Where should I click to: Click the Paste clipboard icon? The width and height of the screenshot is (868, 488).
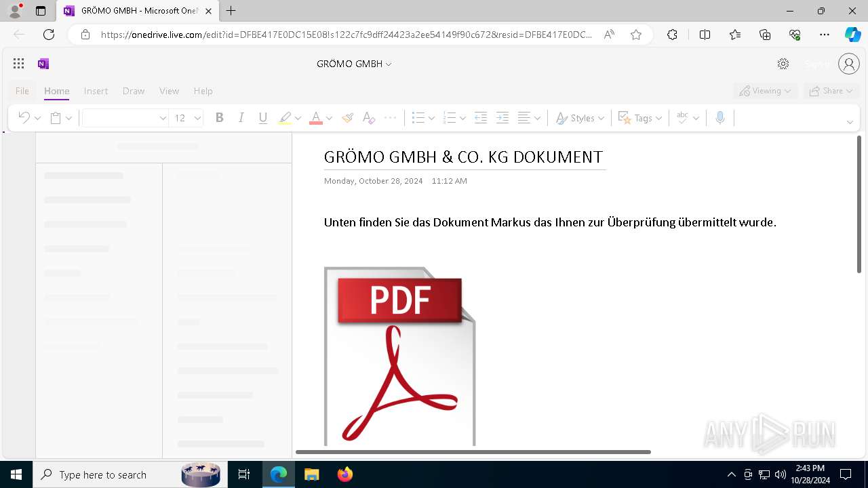point(56,118)
